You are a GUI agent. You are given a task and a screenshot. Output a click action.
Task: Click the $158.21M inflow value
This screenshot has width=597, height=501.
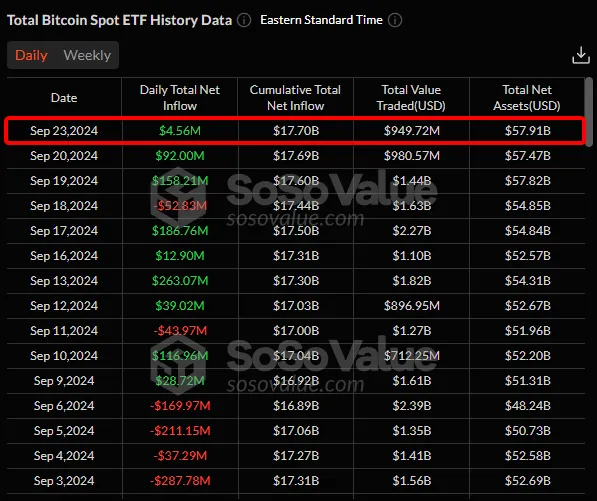pyautogui.click(x=180, y=181)
